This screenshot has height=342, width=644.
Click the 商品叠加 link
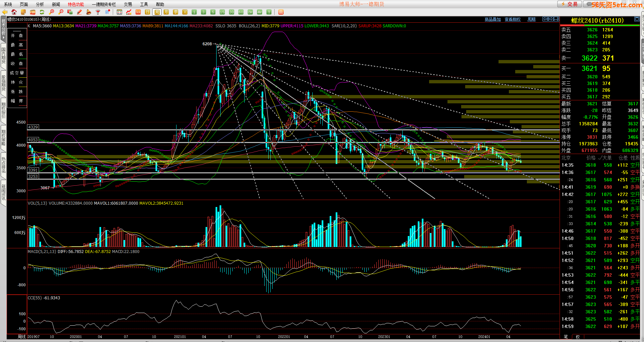[493, 19]
